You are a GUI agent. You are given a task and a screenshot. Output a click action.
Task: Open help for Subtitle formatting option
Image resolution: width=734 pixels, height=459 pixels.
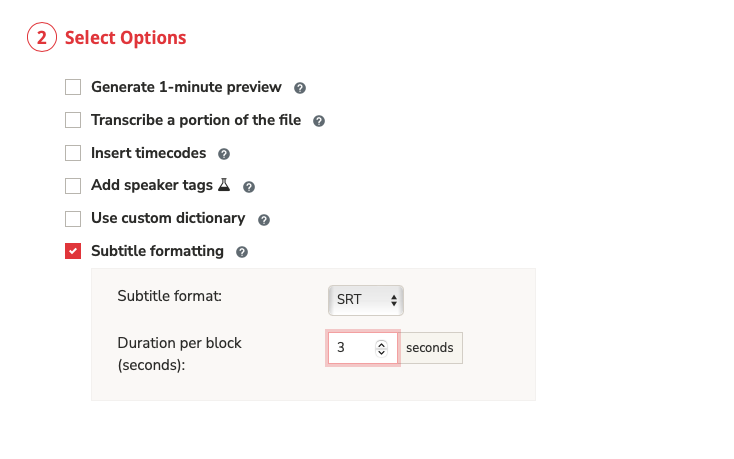point(242,252)
